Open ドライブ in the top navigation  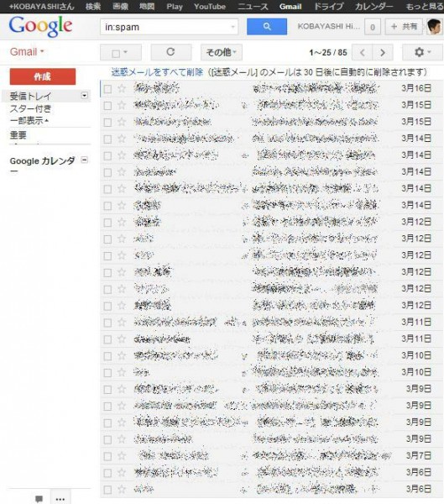(328, 7)
